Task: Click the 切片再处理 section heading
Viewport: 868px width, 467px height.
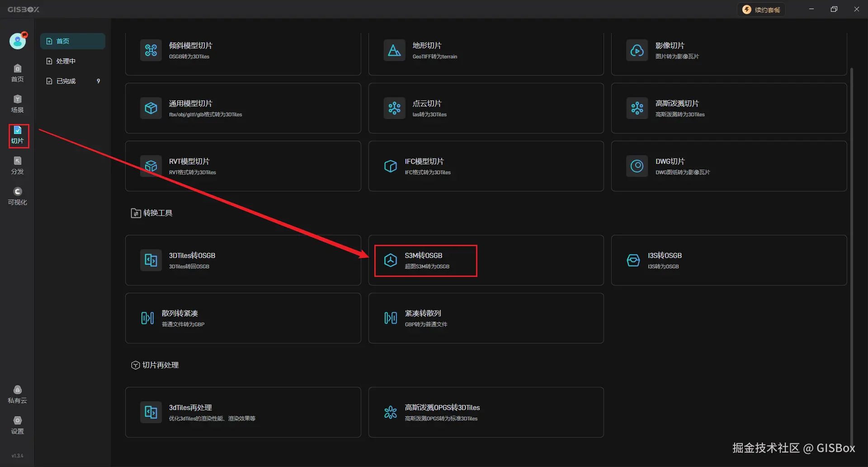Action: click(x=155, y=365)
